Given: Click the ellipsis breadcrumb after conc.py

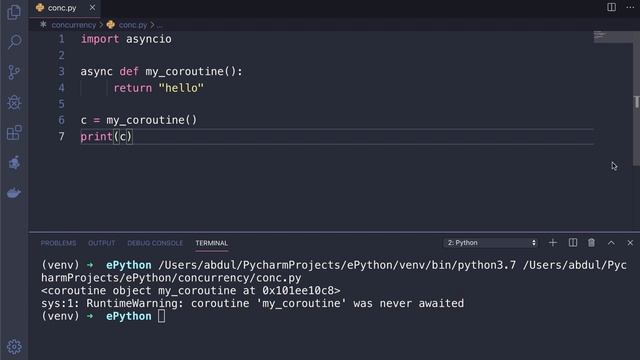Looking at the screenshot, I should (x=159, y=25).
